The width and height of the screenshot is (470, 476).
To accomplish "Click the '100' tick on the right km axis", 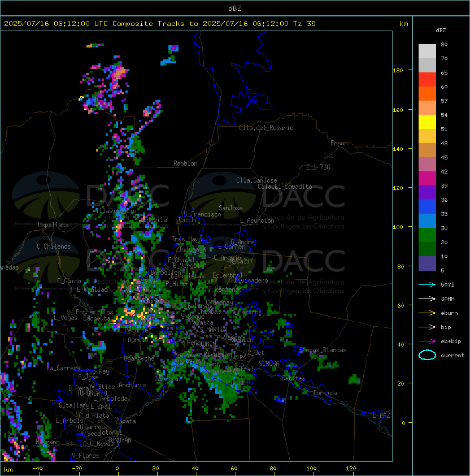I will [398, 227].
